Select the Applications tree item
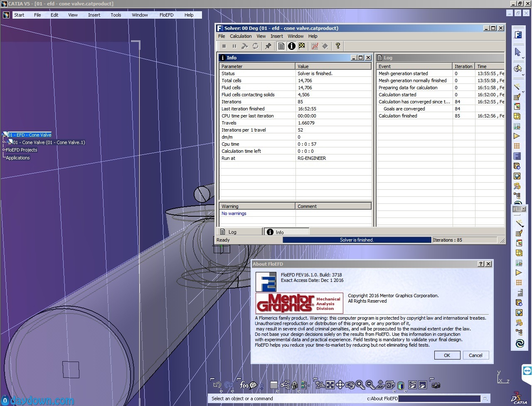This screenshot has width=532, height=406. tap(18, 158)
